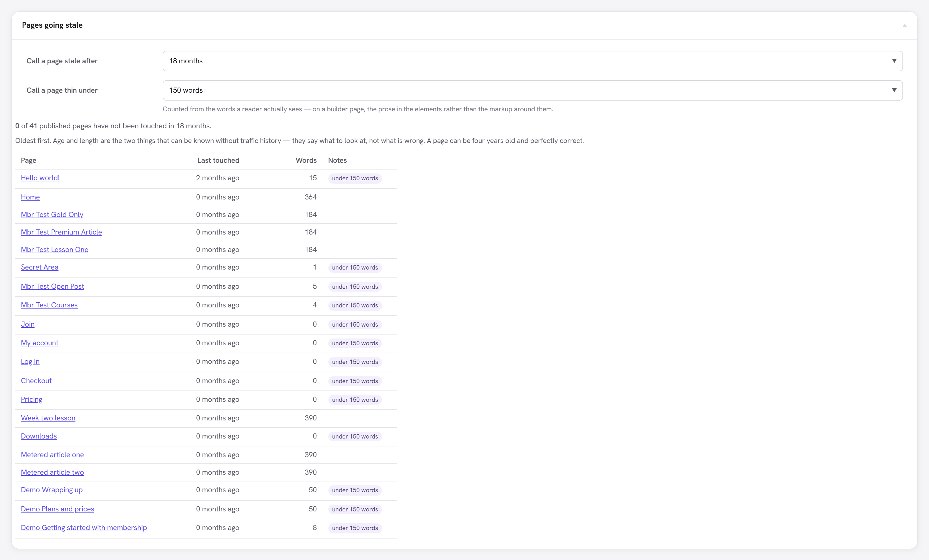Click the 364 word count for Home
Image resolution: width=929 pixels, height=560 pixels.
311,197
